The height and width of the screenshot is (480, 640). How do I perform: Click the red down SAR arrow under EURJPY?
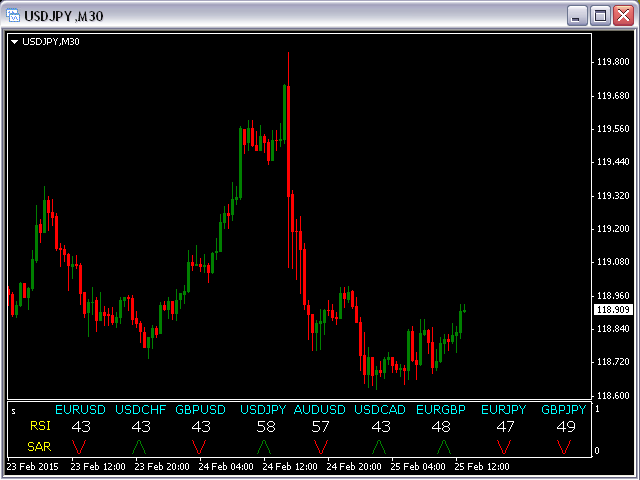[x=504, y=447]
